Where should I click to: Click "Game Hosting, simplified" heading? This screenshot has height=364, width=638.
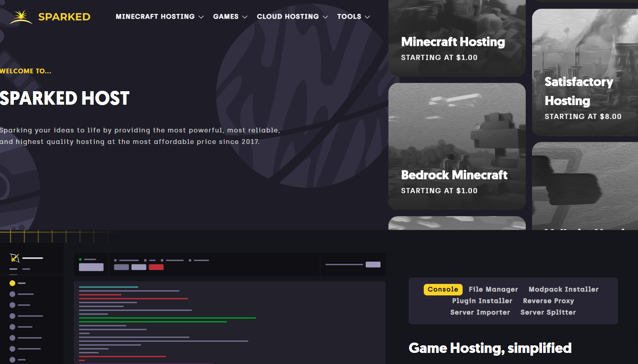point(490,348)
